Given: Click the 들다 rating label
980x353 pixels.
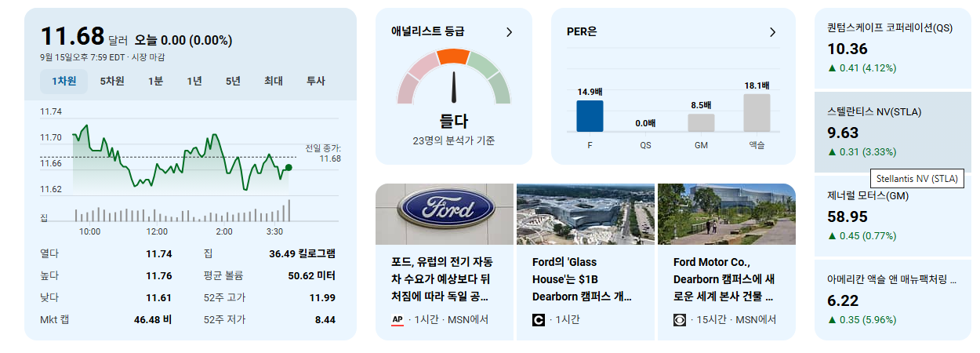Looking at the screenshot, I should (x=454, y=121).
